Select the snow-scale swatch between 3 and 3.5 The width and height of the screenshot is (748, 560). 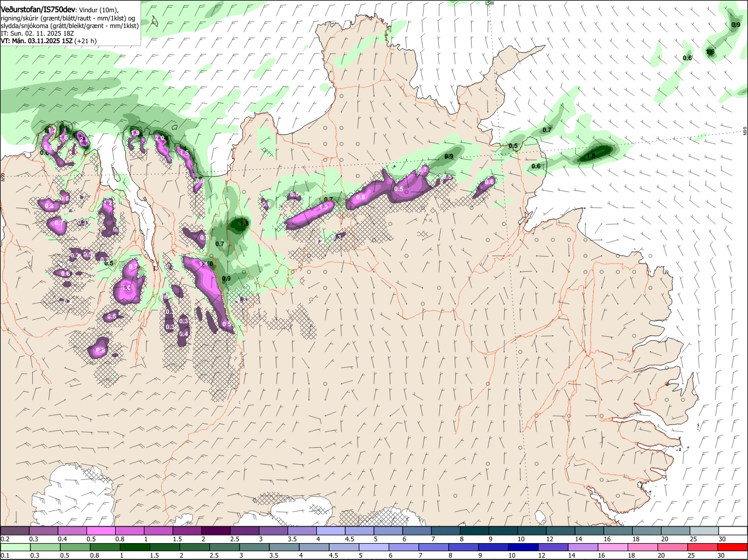[x=273, y=531]
